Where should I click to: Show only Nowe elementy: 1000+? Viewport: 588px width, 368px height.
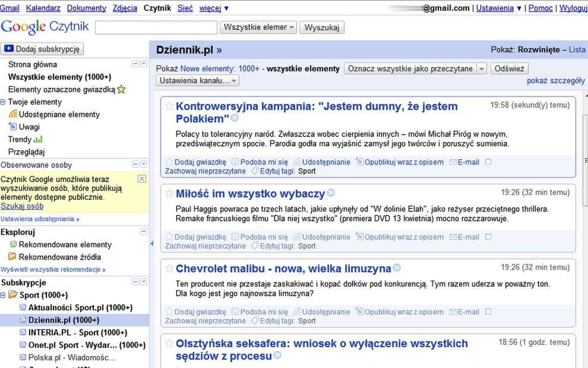pyautogui.click(x=220, y=69)
